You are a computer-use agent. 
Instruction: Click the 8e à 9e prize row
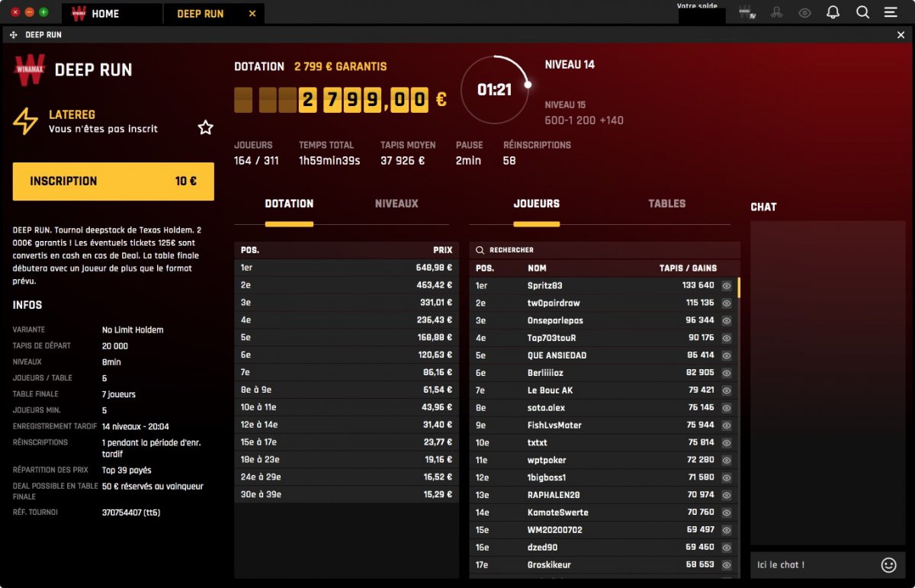pyautogui.click(x=347, y=390)
